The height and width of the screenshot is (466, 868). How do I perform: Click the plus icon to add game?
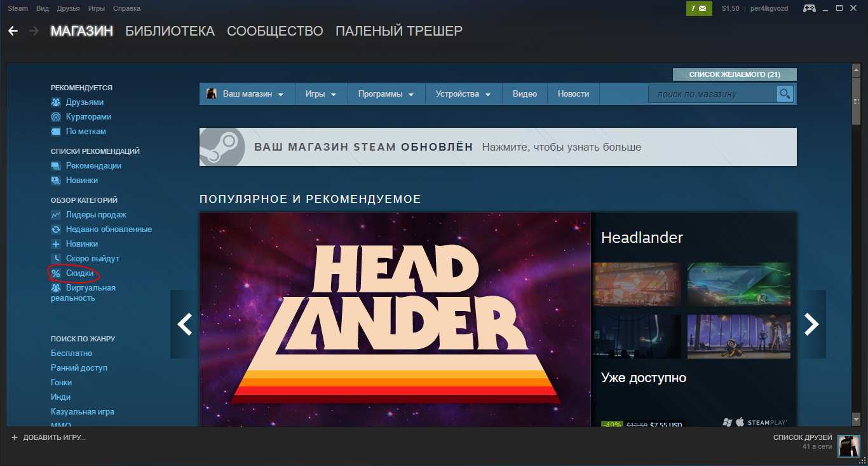pyautogui.click(x=15, y=437)
